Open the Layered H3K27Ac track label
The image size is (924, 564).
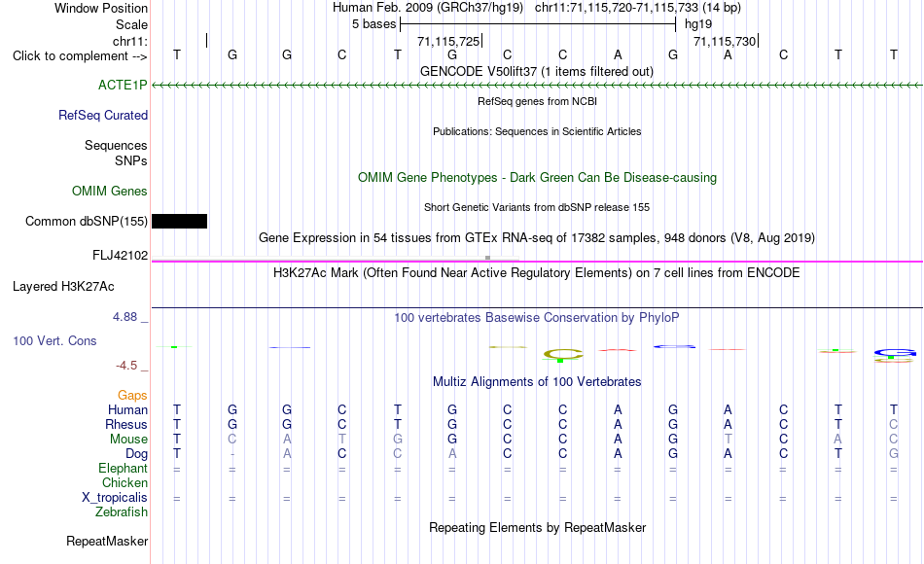click(63, 287)
